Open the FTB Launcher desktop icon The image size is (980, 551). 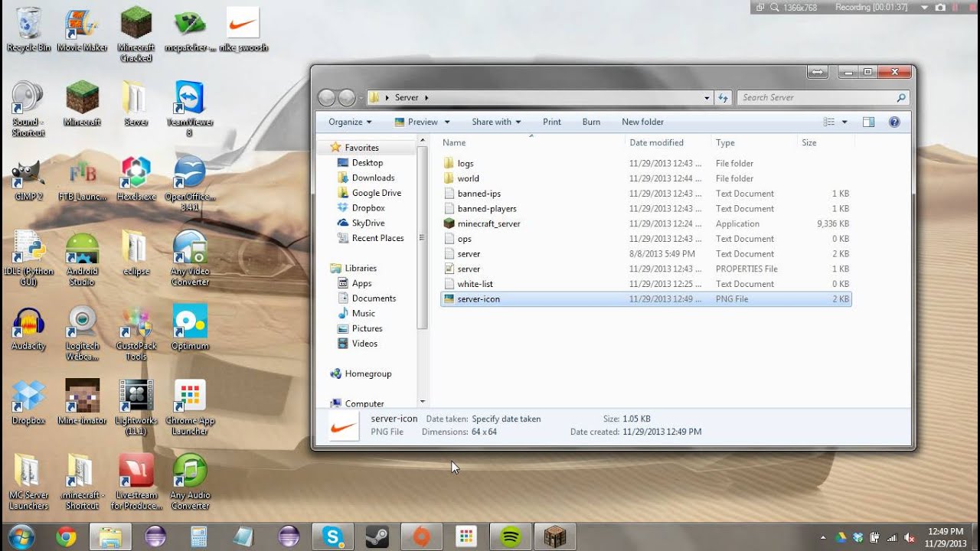(x=82, y=174)
